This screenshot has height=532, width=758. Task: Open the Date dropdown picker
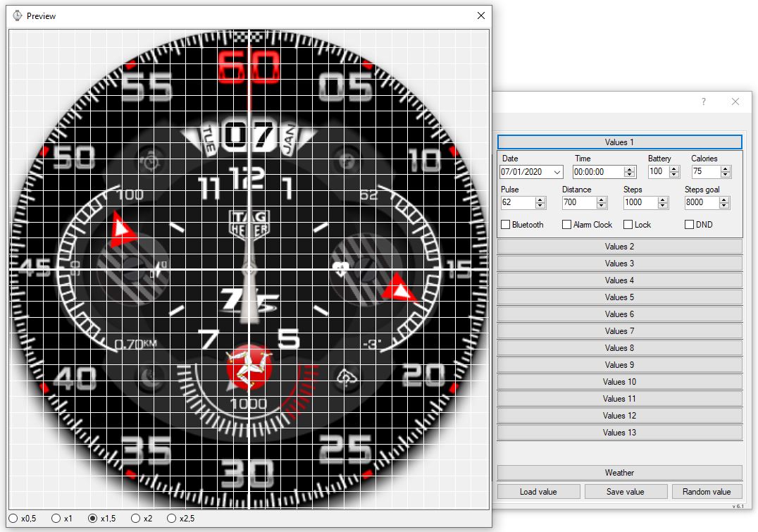(x=557, y=172)
